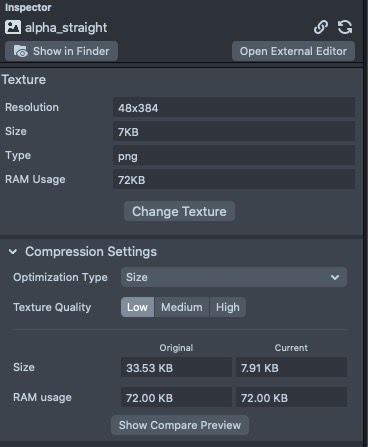Select Low texture quality

[x=137, y=307]
